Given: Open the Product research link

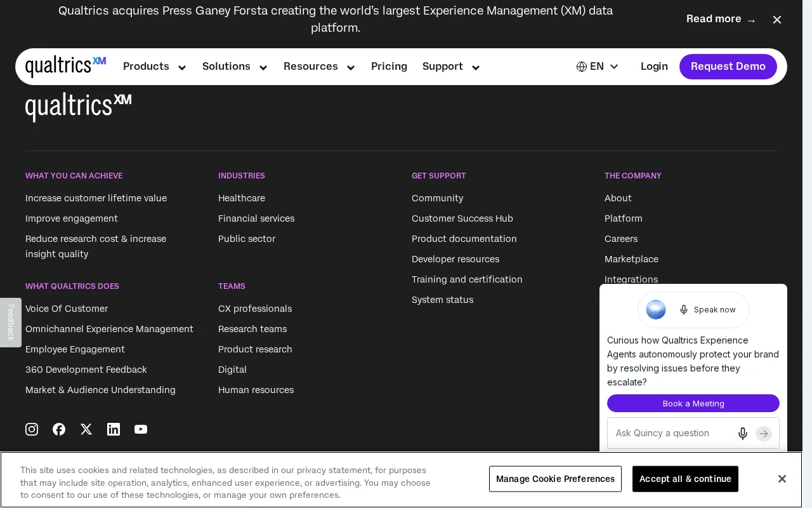Looking at the screenshot, I should pyautogui.click(x=255, y=349).
